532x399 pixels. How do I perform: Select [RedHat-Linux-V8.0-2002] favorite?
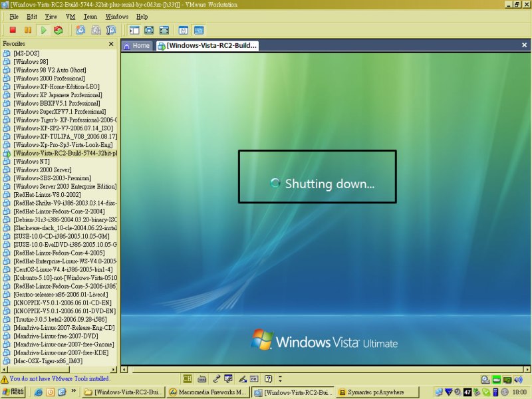(47, 195)
